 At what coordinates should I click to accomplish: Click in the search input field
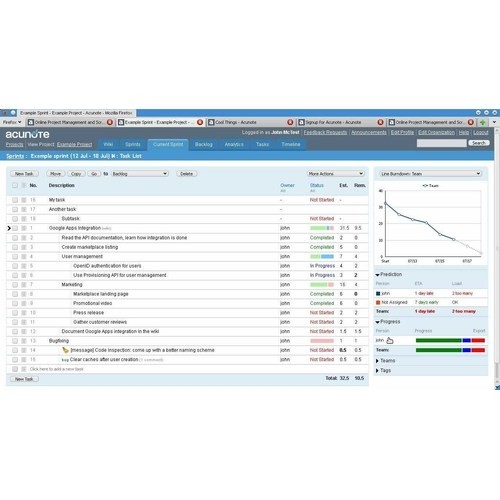pos(441,143)
